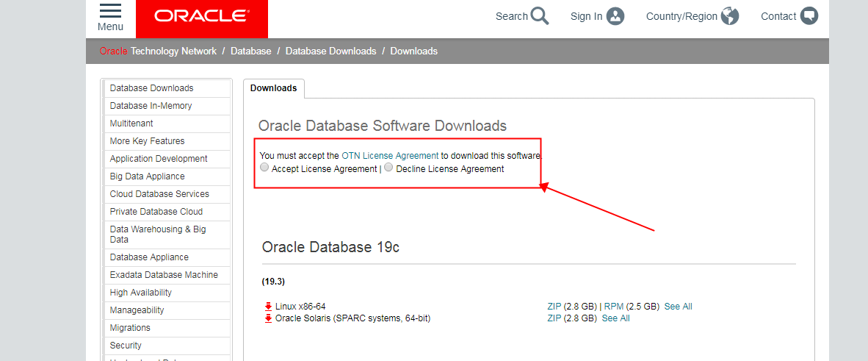Open Data Warehousing & Big Data item

[167, 235]
